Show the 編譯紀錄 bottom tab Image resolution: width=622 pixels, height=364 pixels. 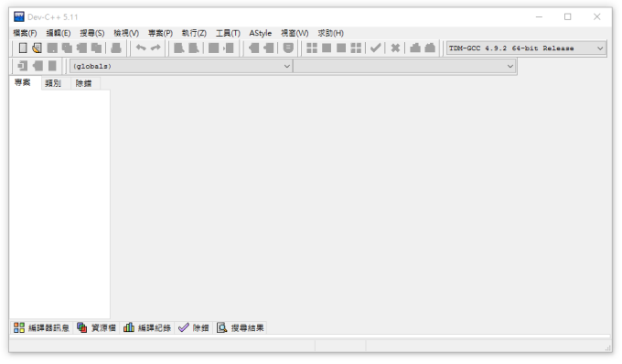(146, 328)
